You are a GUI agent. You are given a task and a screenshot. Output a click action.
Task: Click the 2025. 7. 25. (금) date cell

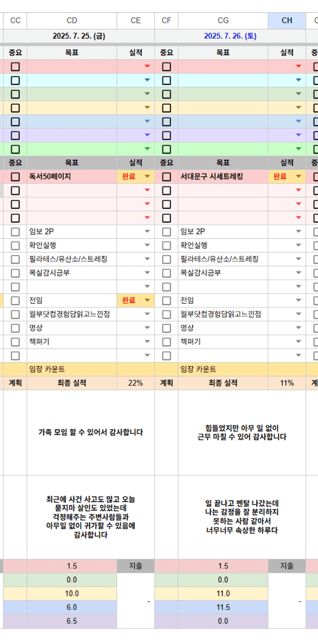(79, 36)
